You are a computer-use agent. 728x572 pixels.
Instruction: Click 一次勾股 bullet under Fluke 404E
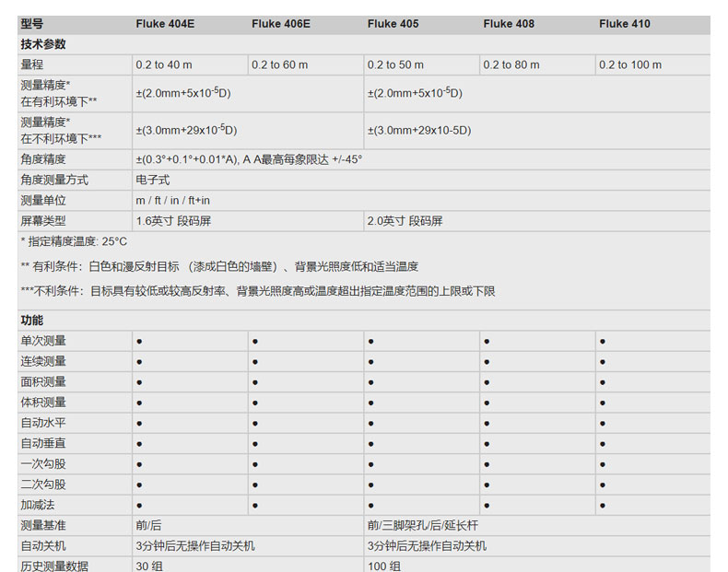point(139,464)
